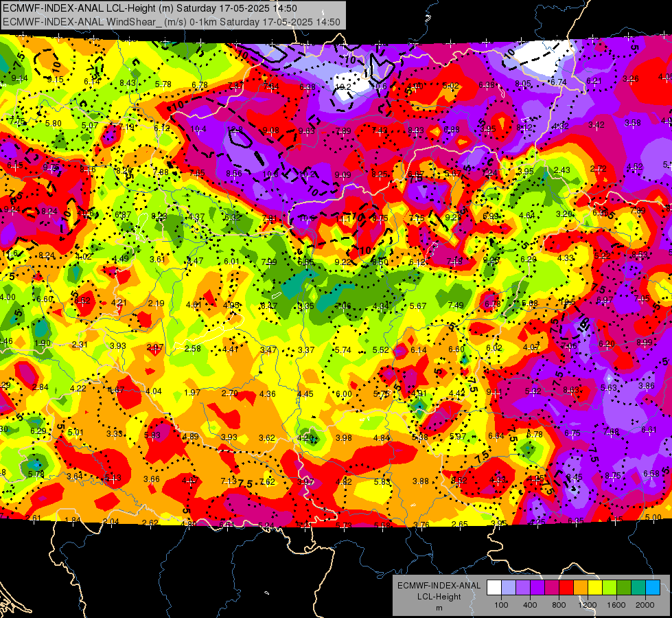The height and width of the screenshot is (618, 672).
Task: Click the wind shear value 5.00
Action: pos(653,517)
